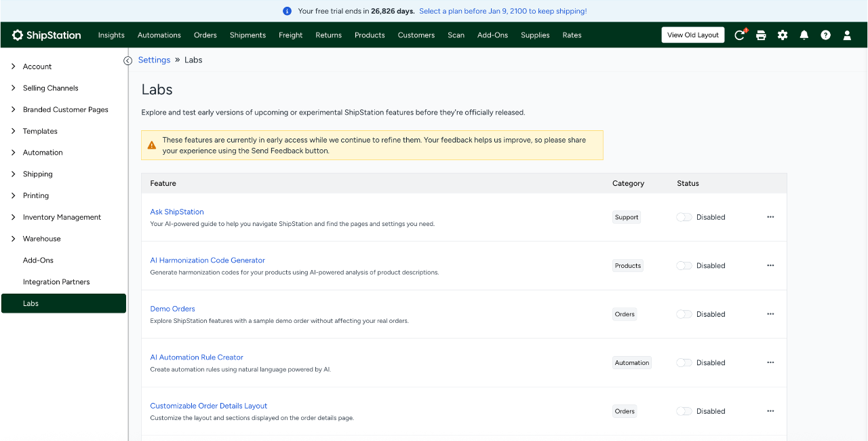Open the notifications bell
This screenshot has height=441, width=868.
(804, 35)
